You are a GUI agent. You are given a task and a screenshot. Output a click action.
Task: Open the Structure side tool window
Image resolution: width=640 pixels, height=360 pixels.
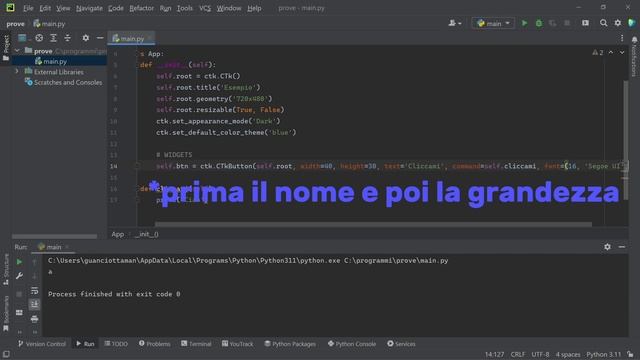(x=6, y=269)
